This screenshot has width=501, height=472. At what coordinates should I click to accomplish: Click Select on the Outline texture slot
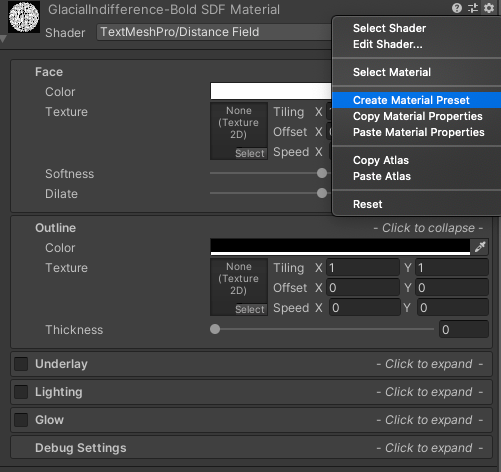(x=250, y=309)
